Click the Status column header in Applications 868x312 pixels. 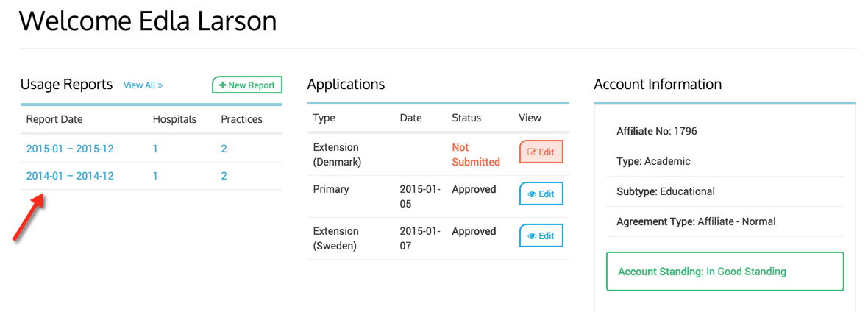(x=466, y=118)
